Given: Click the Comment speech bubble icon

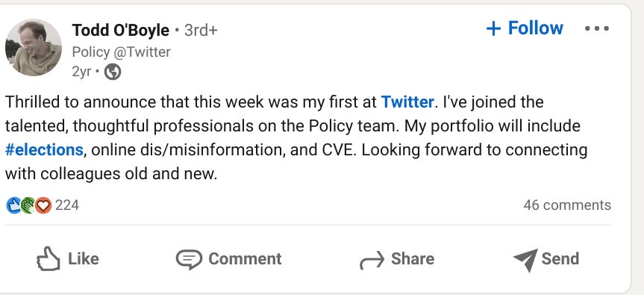Looking at the screenshot, I should [189, 259].
